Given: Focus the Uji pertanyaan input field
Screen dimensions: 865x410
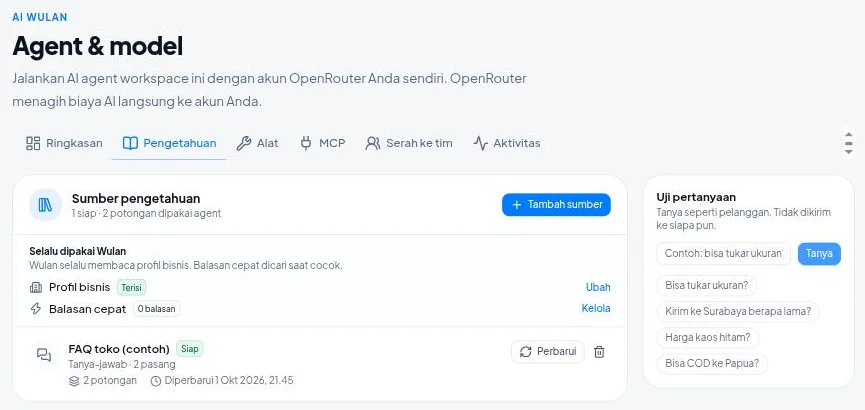Looking at the screenshot, I should 723,254.
